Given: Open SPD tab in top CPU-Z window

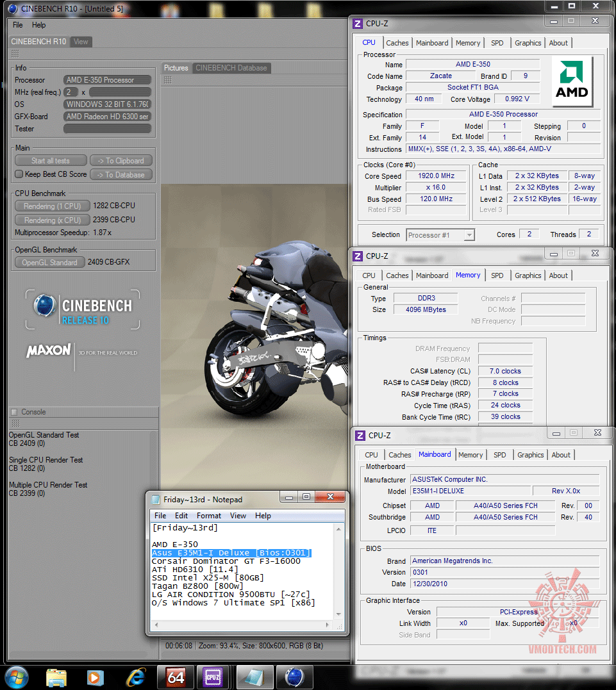Looking at the screenshot, I should (497, 43).
